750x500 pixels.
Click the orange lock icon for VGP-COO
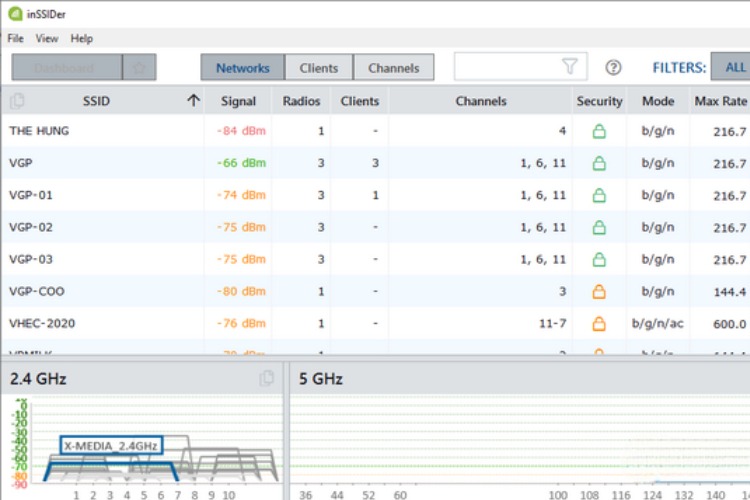click(599, 291)
